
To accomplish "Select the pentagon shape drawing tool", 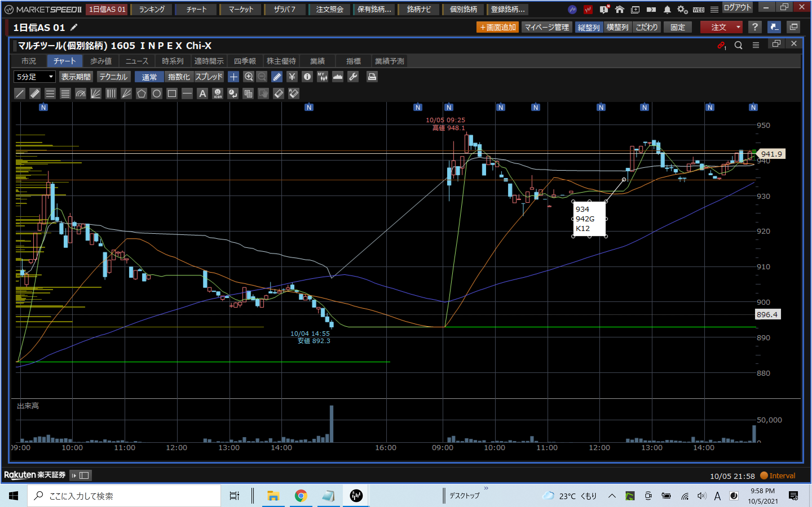I will pyautogui.click(x=141, y=94).
